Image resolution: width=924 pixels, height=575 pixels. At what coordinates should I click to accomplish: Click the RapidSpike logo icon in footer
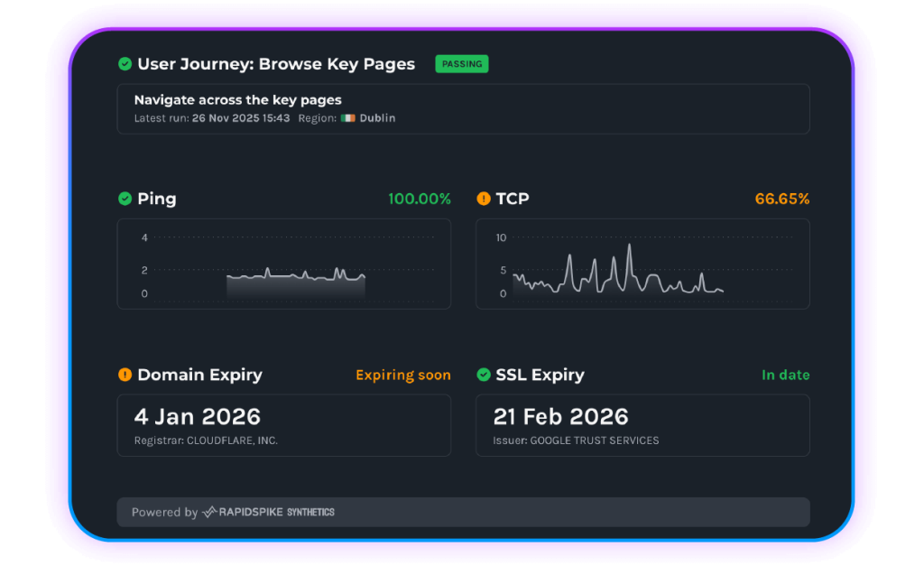[209, 512]
